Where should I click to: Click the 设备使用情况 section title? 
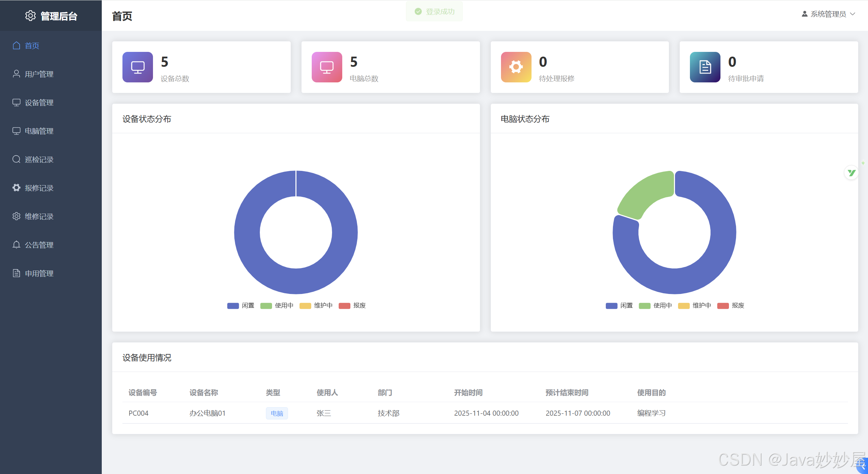click(147, 358)
